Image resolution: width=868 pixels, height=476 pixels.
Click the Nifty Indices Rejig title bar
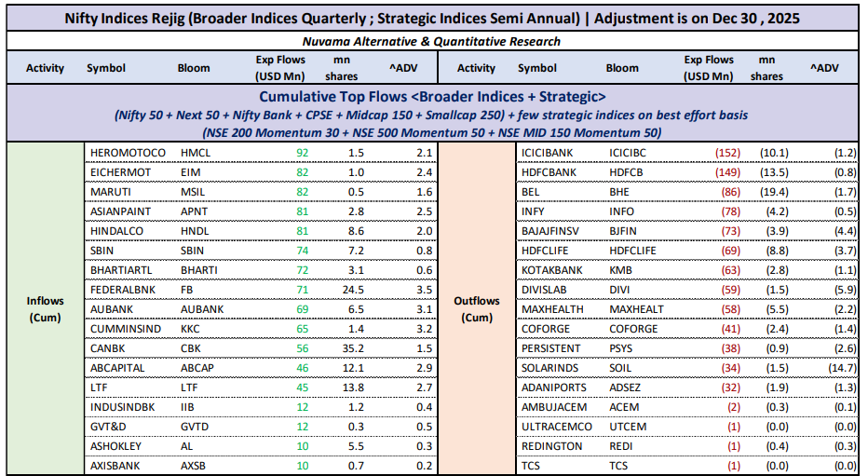coord(433,16)
